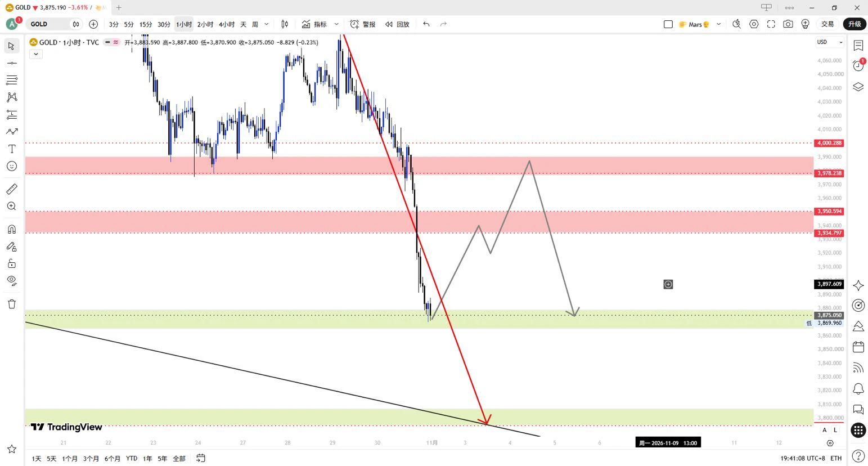This screenshot has width=868, height=466.
Task: Select the trend line drawing tool
Action: click(x=11, y=63)
